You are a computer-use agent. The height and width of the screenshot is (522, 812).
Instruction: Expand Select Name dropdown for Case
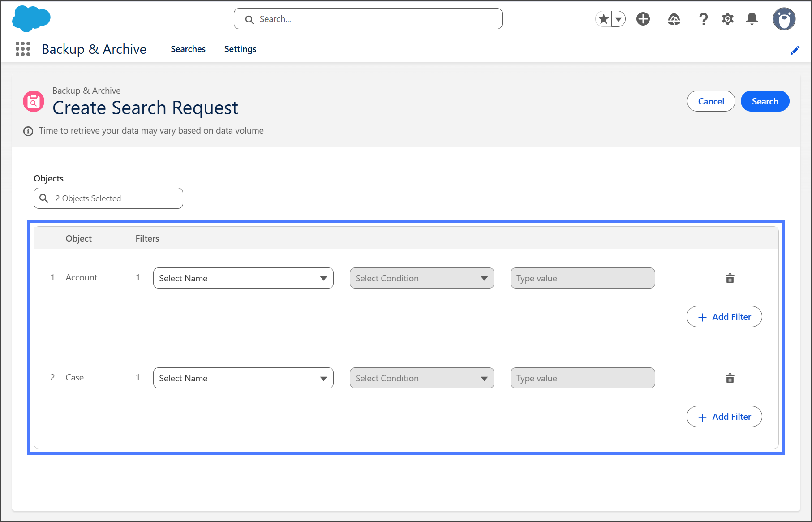click(243, 378)
